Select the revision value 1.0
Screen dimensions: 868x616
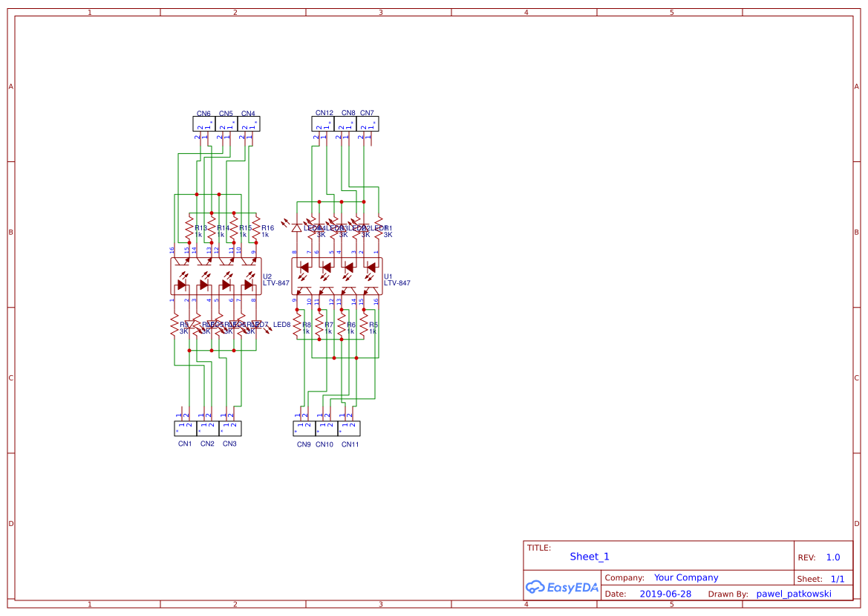click(833, 557)
